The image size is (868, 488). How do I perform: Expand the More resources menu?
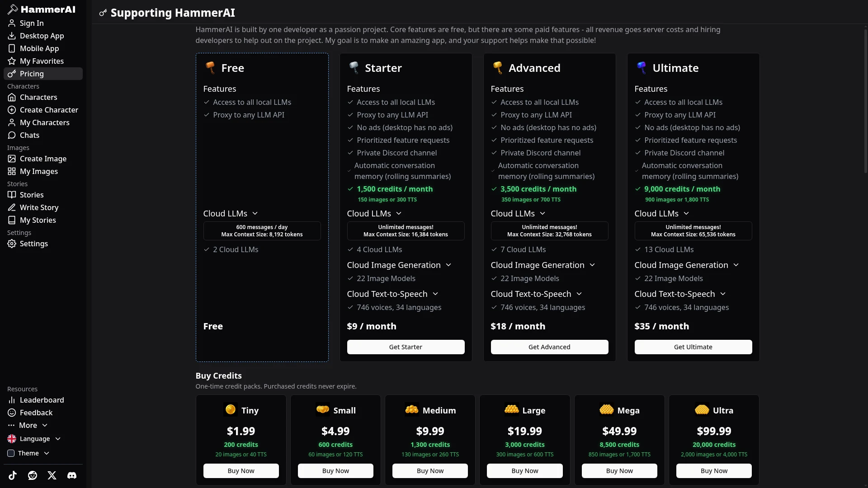point(28,425)
